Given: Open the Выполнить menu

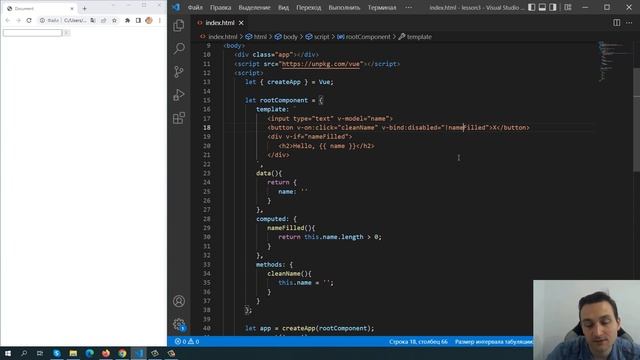Looking at the screenshot, I should click(x=344, y=7).
